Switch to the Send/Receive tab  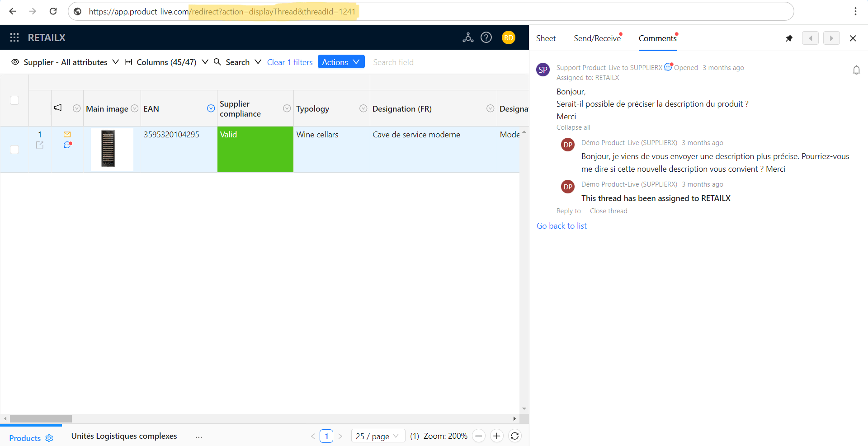(597, 38)
